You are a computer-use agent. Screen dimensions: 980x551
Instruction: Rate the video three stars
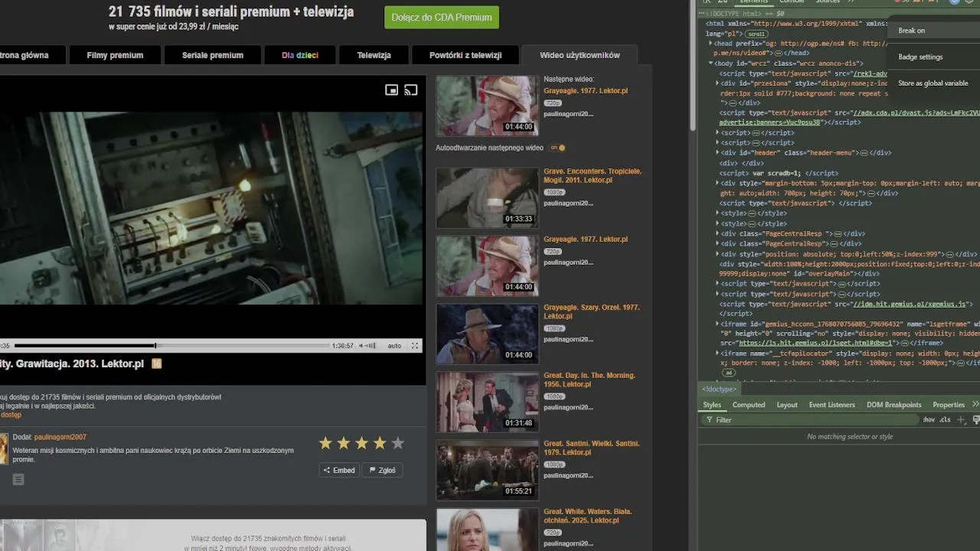[x=361, y=443]
